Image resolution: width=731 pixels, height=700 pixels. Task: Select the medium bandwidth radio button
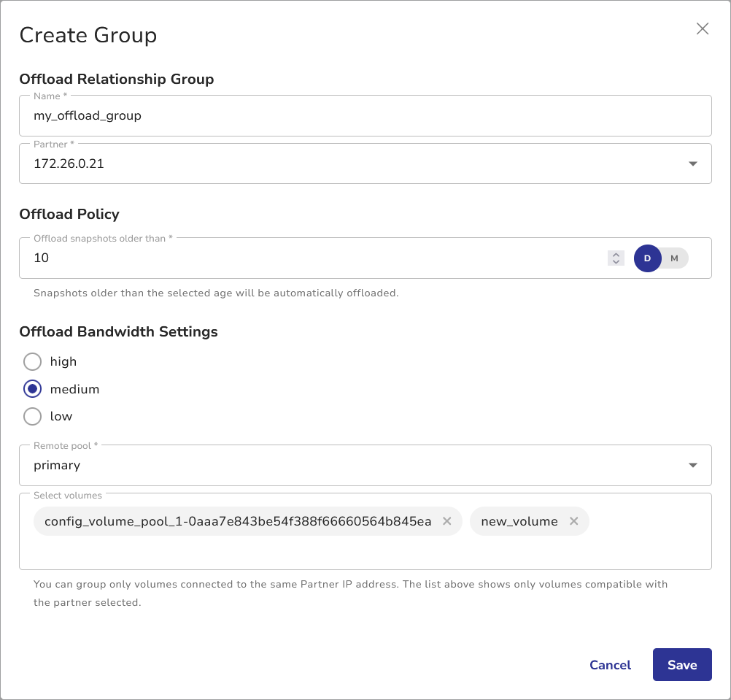(x=32, y=389)
